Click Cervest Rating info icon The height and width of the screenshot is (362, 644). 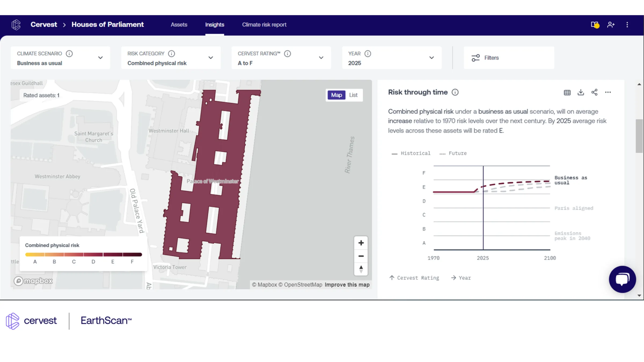287,54
